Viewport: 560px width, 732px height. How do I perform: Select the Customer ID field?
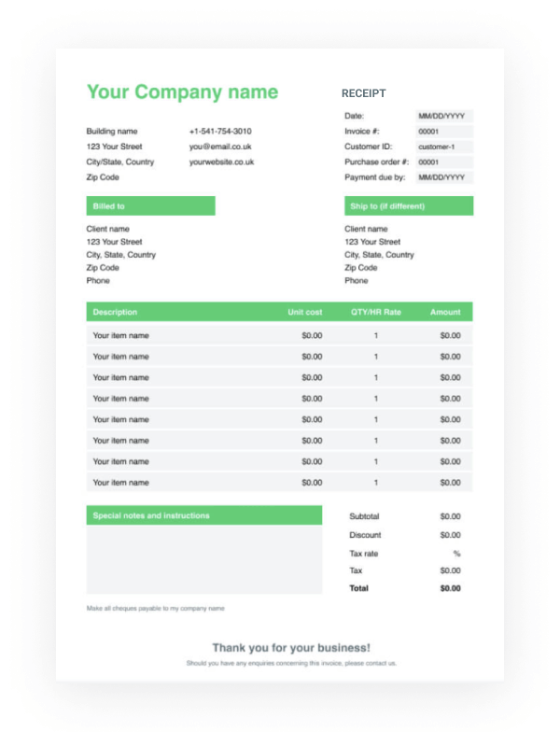coord(443,147)
